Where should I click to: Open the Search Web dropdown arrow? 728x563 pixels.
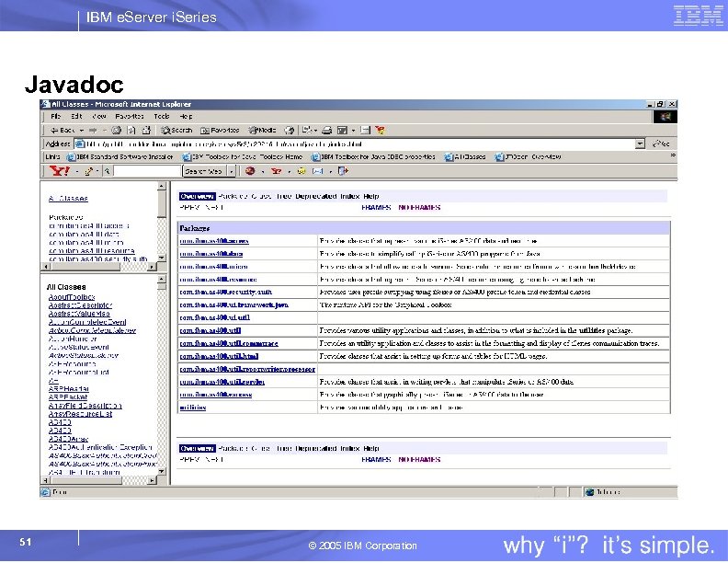coord(232,171)
